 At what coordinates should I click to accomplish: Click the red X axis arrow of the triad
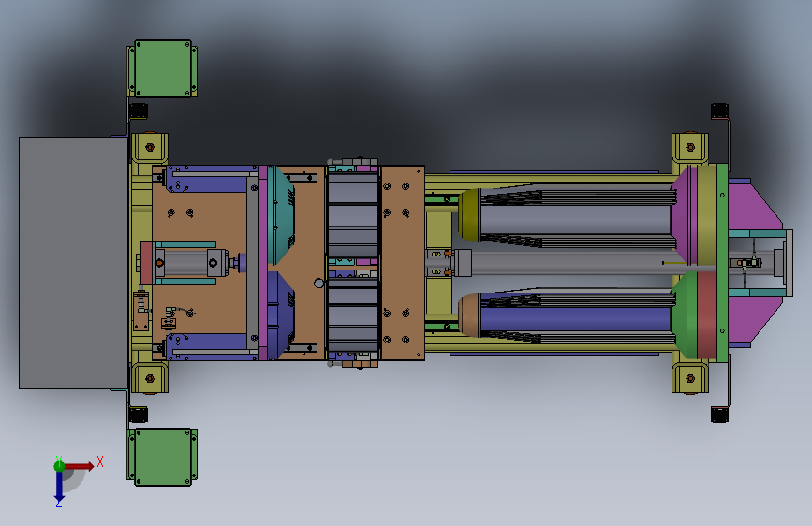[79, 466]
